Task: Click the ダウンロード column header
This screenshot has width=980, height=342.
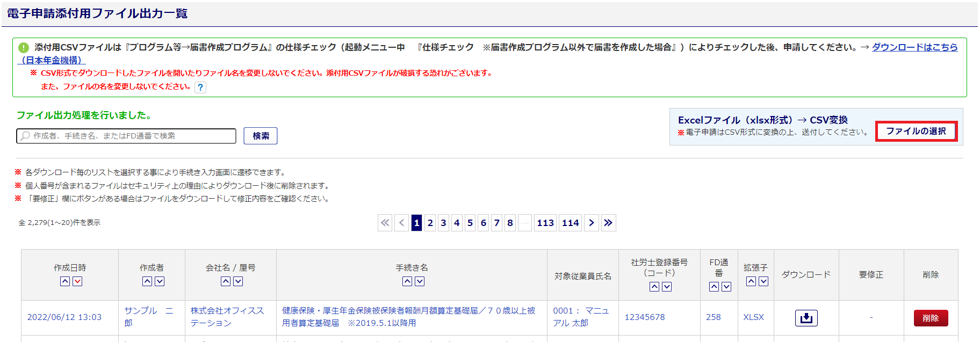Action: [806, 274]
